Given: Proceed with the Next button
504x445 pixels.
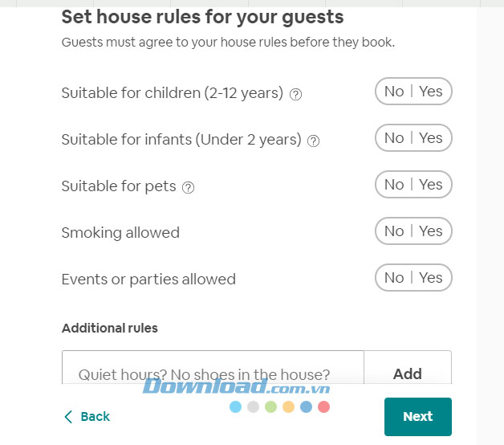Looking at the screenshot, I should 417,416.
